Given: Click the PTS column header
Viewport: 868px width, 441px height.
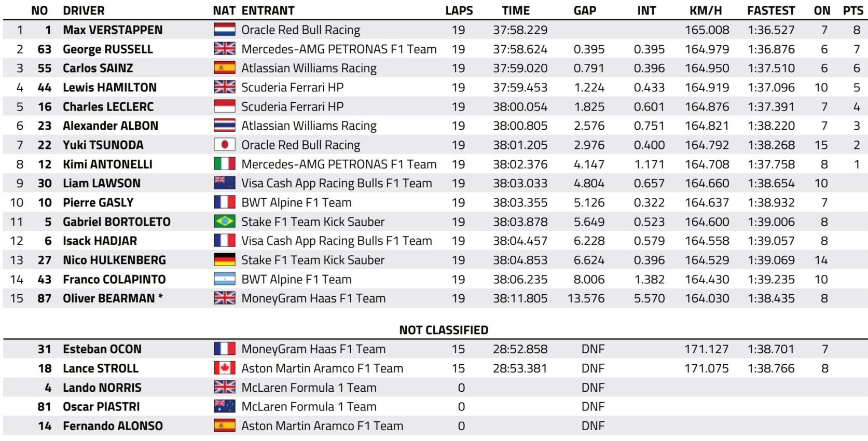Looking at the screenshot, I should pyautogui.click(x=853, y=10).
